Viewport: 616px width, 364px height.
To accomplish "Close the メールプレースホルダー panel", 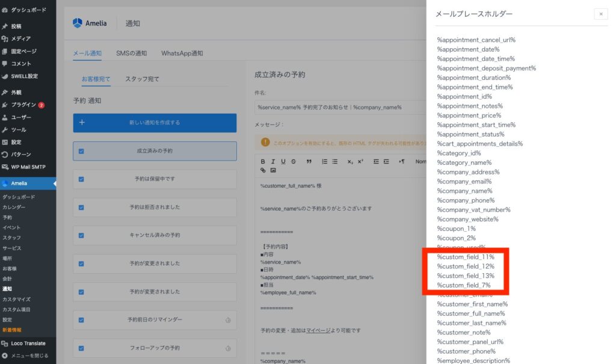I will 600,14.
